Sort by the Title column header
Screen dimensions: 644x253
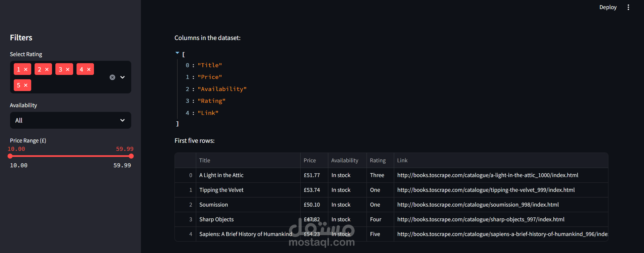click(x=248, y=160)
